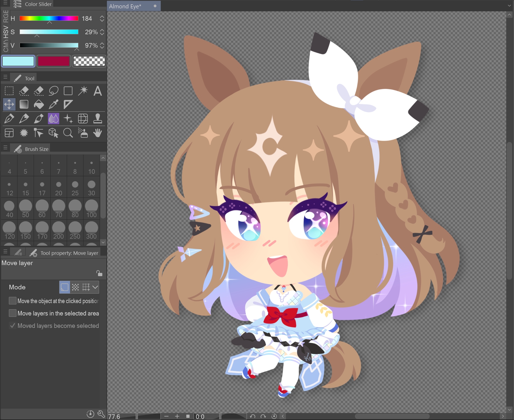Choose the Fill bucket tool
Viewport: 514px width, 420px height.
coord(39,105)
